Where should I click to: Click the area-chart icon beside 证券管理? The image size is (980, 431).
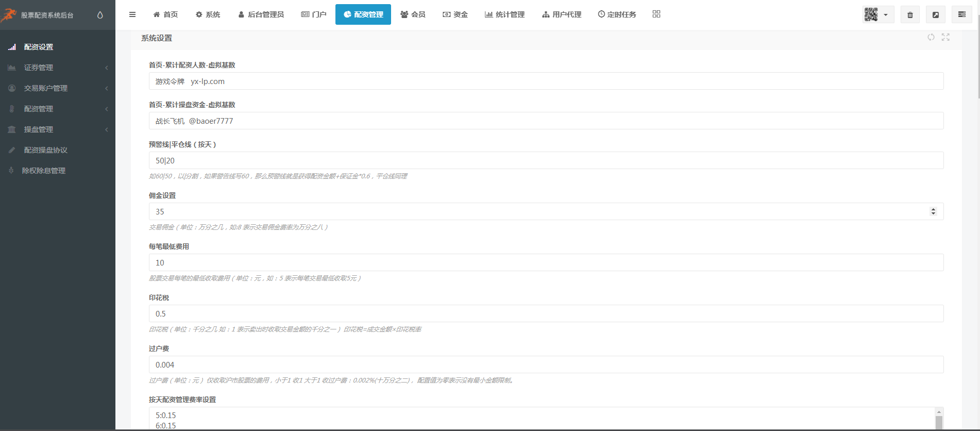[x=12, y=68]
